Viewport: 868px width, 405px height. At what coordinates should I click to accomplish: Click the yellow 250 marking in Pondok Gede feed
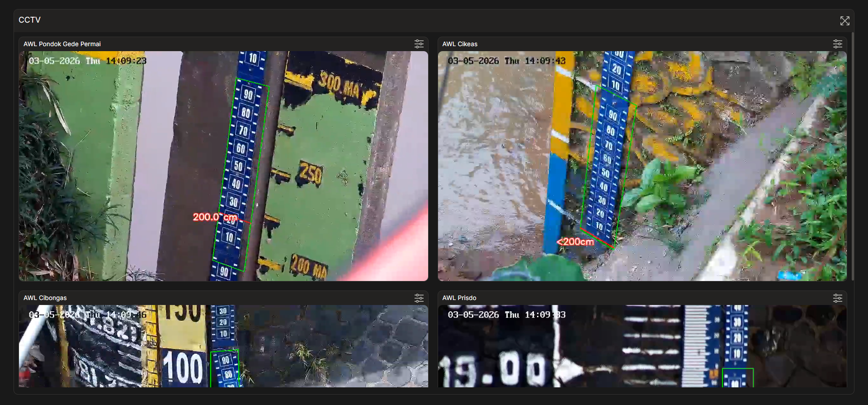311,173
